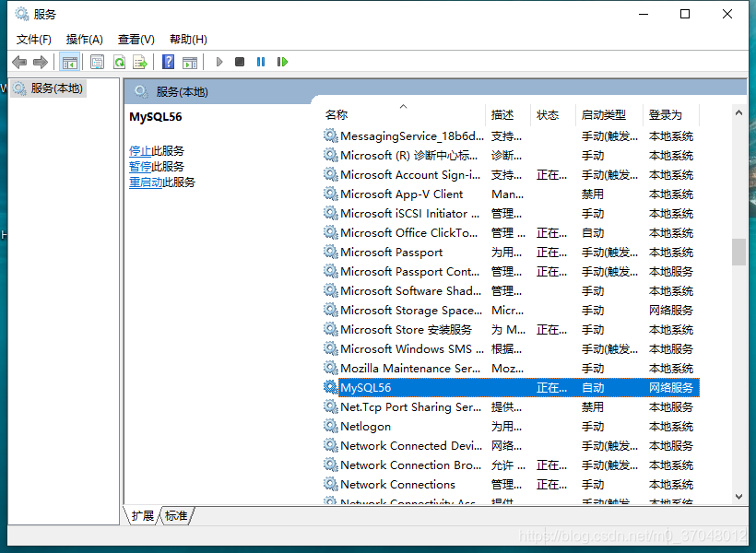Click the 重启动 link to restart service
Screen dimensions: 756x553
click(146, 182)
